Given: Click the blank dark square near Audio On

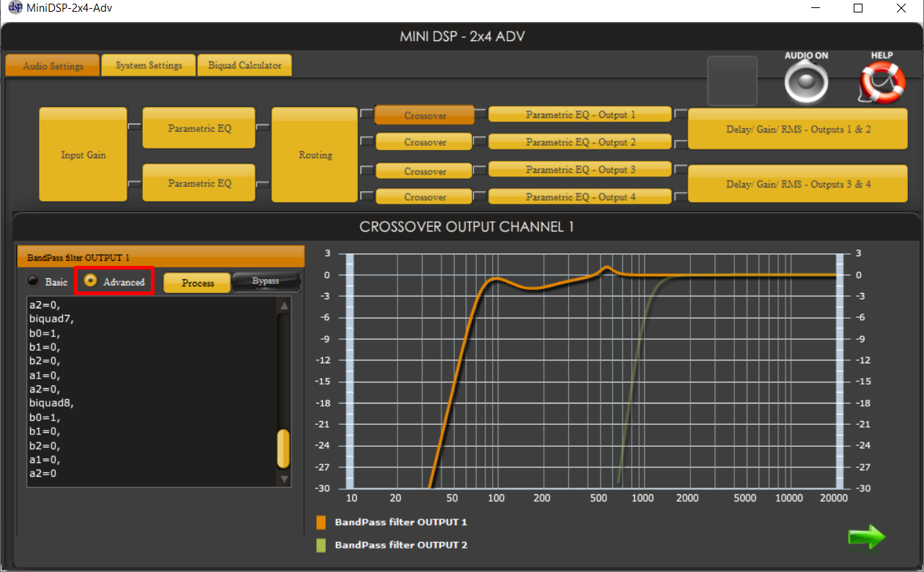Looking at the screenshot, I should pyautogui.click(x=732, y=81).
